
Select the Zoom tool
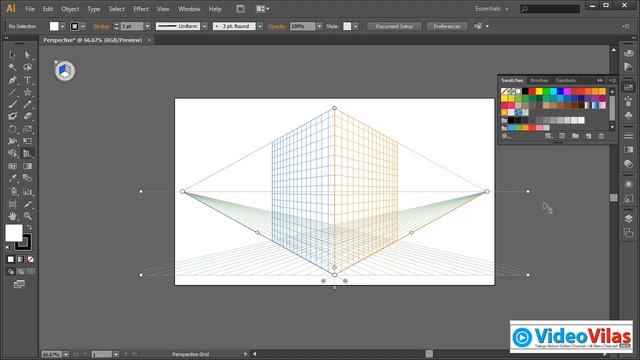[27, 216]
